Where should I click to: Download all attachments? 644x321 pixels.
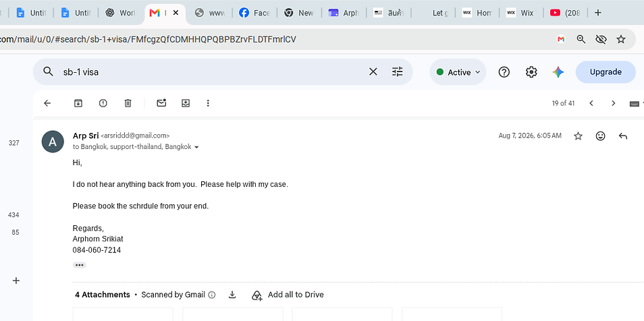[232, 295]
